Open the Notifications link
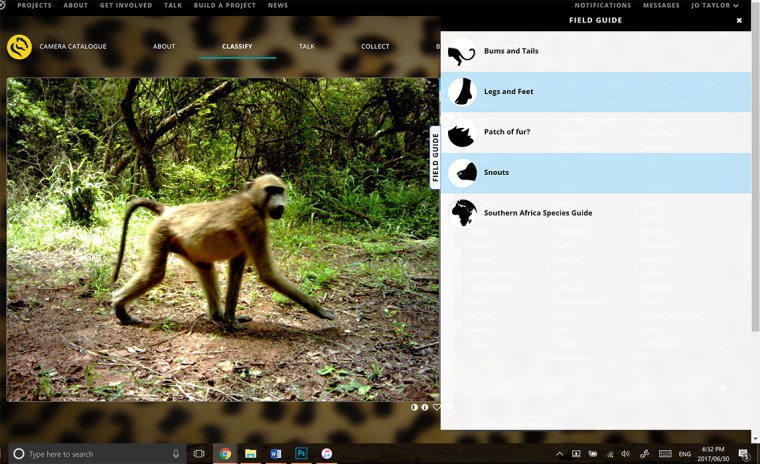This screenshot has height=464, width=760. point(602,5)
